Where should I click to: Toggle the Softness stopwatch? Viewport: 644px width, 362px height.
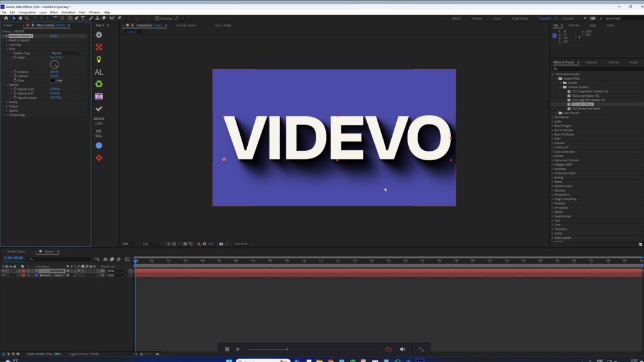tap(15, 76)
